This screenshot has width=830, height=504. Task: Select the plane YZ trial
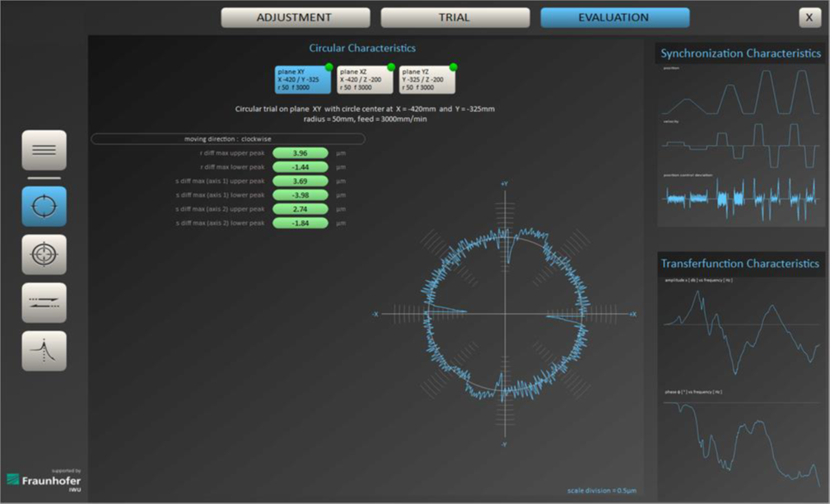coord(427,80)
